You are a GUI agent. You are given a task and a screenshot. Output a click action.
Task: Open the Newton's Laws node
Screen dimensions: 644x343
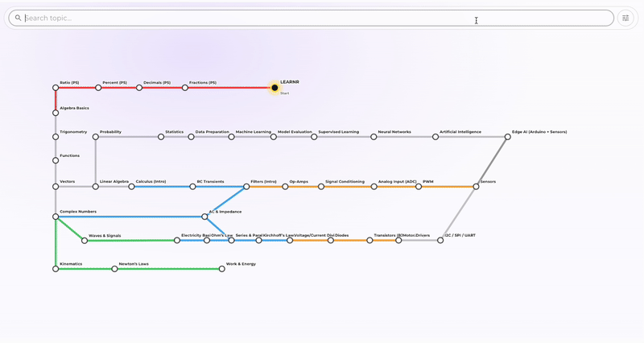(114, 269)
